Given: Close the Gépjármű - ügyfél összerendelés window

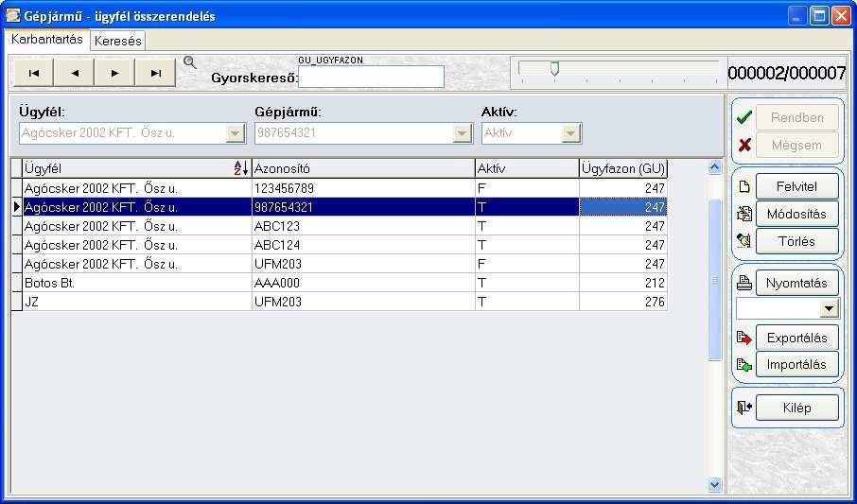Looking at the screenshot, I should click(841, 16).
